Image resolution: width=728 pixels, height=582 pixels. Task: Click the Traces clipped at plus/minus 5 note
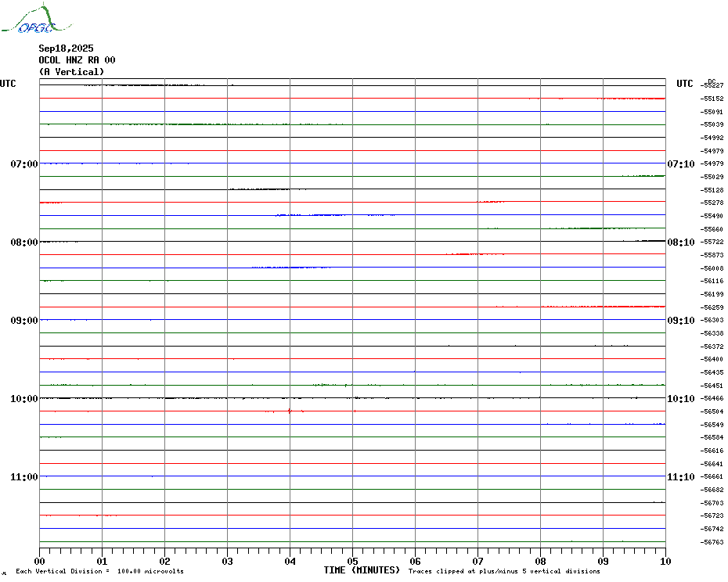(x=504, y=571)
